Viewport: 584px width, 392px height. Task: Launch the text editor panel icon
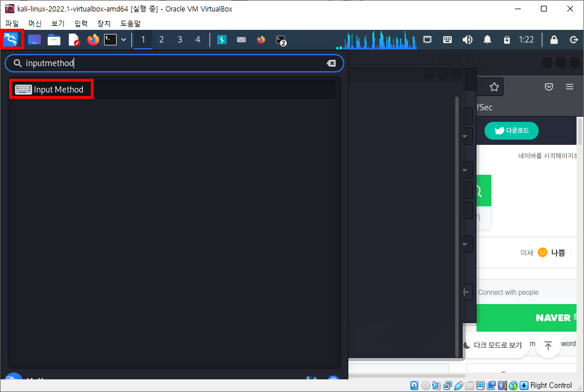coord(74,40)
